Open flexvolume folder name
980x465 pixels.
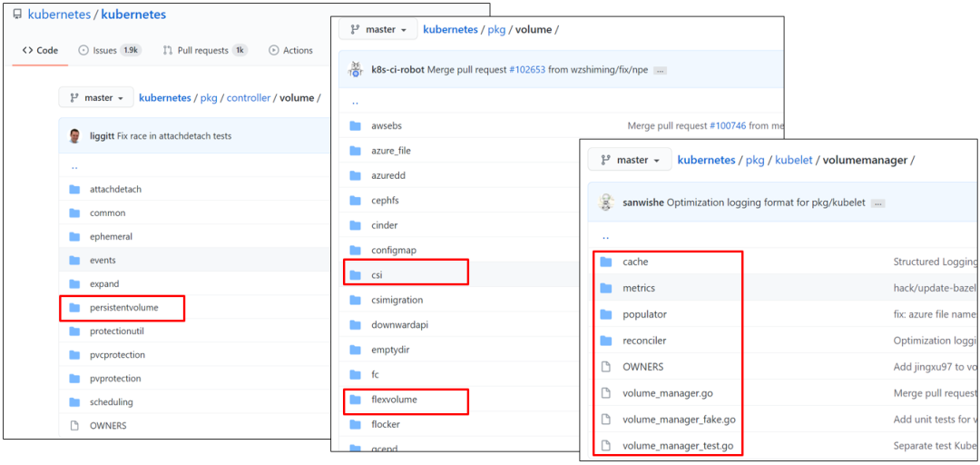tap(394, 400)
